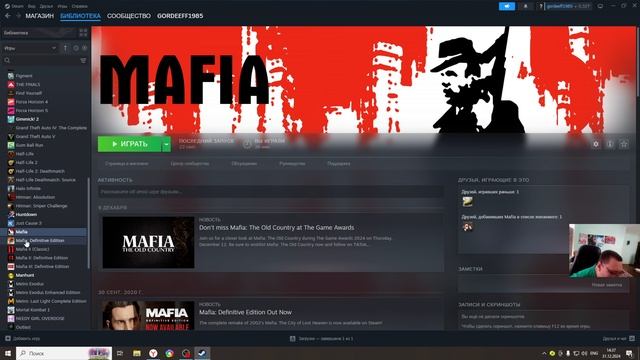Click the game list scrollbar
640x360 pixels.
[x=89, y=223]
